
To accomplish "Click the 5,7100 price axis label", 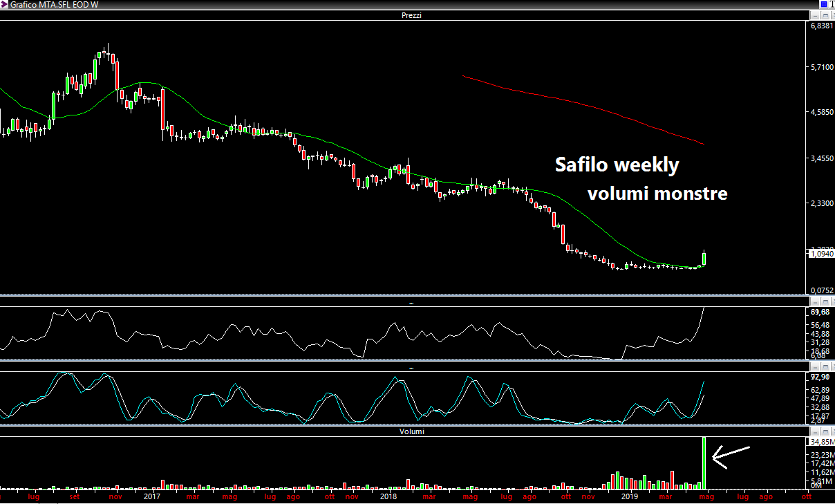I will [822, 67].
